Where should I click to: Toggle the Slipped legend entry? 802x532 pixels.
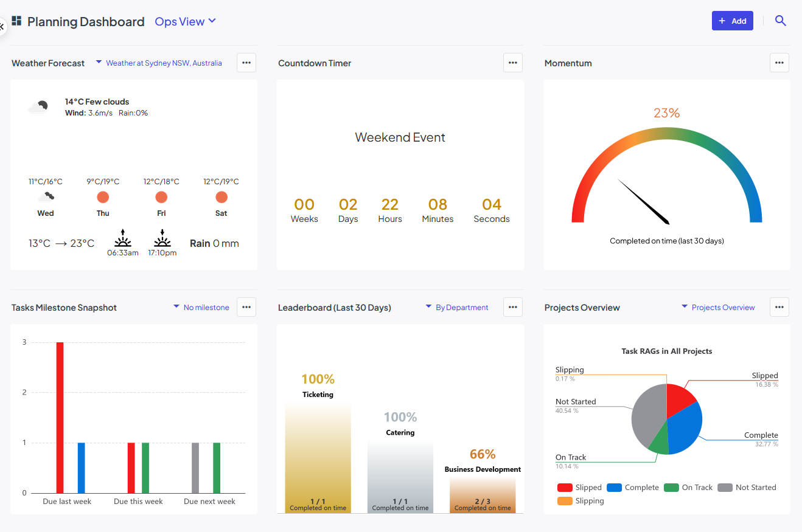point(579,488)
